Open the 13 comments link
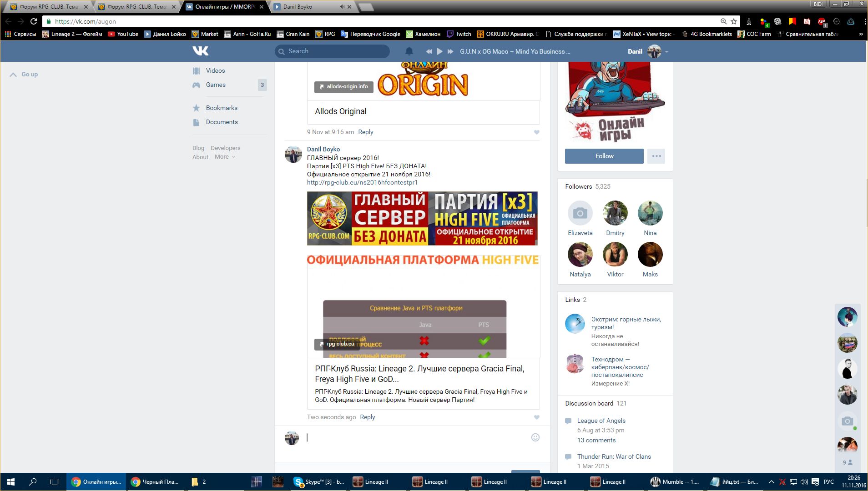This screenshot has width=868, height=491. click(596, 440)
